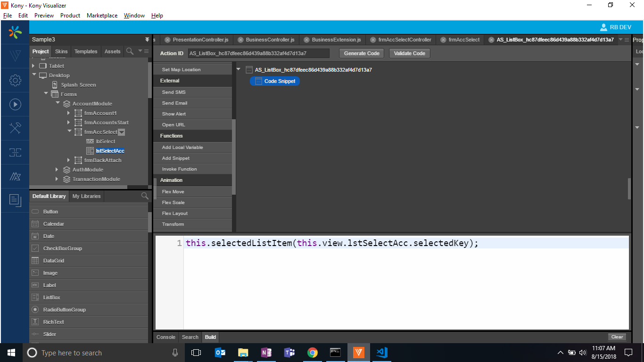Pick the RadioButtonGroup widget from library
Viewport: 644px width, 362px height.
[x=65, y=310]
